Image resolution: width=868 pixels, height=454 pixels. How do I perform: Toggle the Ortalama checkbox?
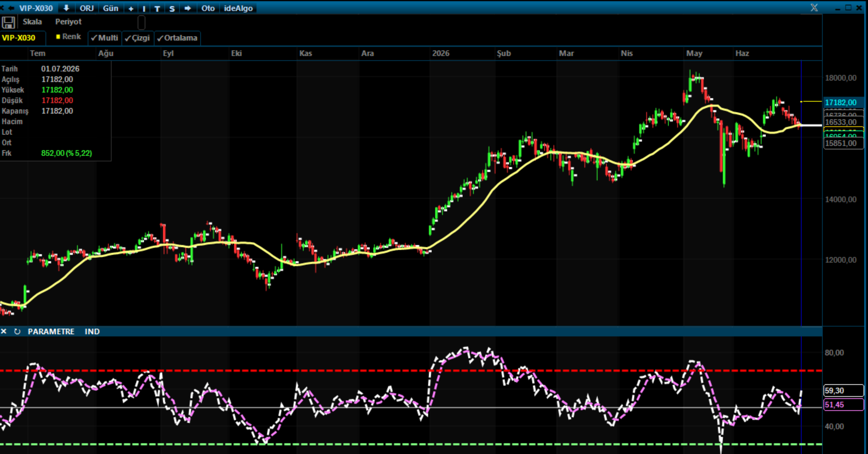point(177,38)
